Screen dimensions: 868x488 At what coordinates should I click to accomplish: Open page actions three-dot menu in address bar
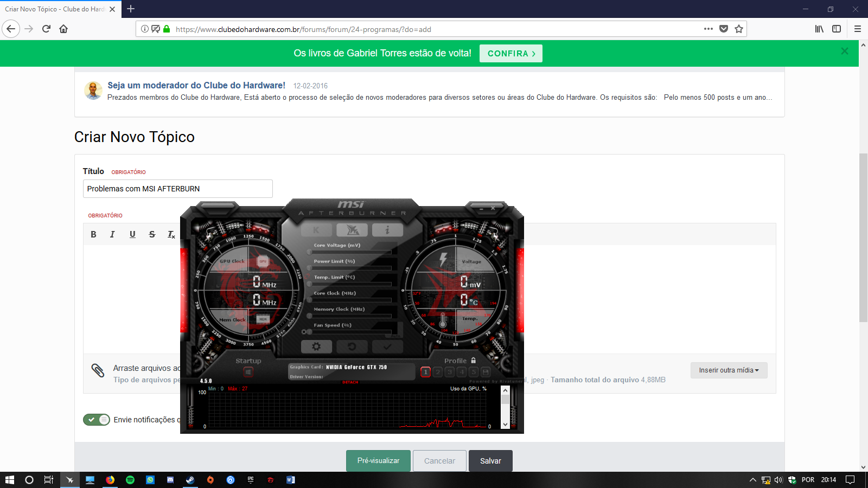click(x=709, y=29)
